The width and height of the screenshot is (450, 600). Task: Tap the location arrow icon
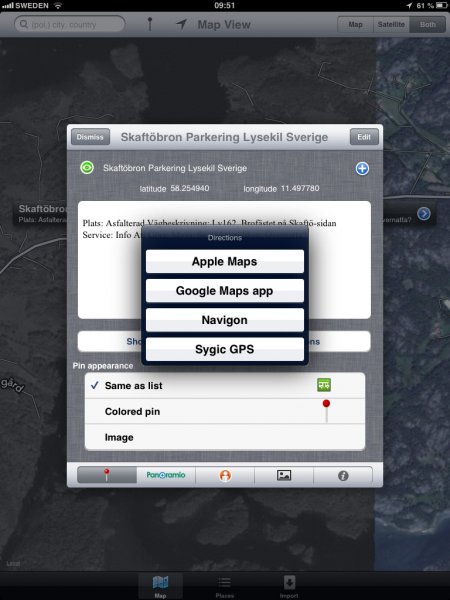tap(181, 24)
